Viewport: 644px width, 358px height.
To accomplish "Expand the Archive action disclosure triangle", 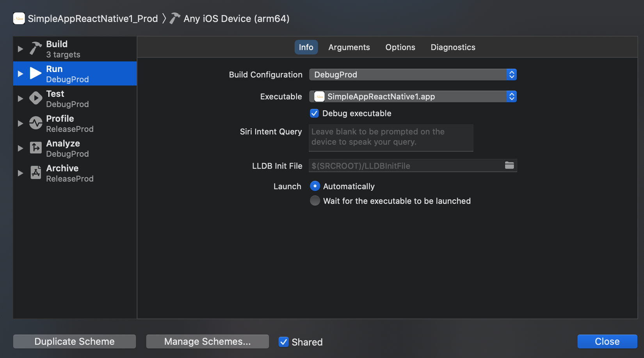I will pyautogui.click(x=20, y=173).
